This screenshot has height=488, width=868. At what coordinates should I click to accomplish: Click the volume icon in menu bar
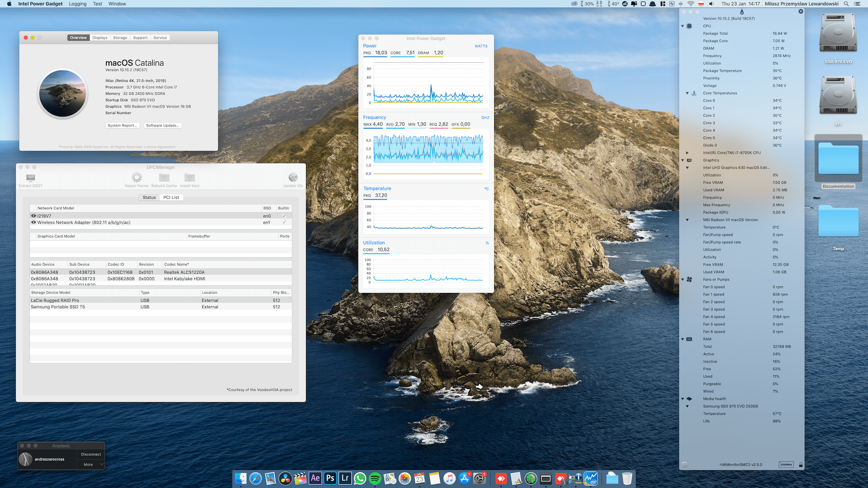[711, 4]
